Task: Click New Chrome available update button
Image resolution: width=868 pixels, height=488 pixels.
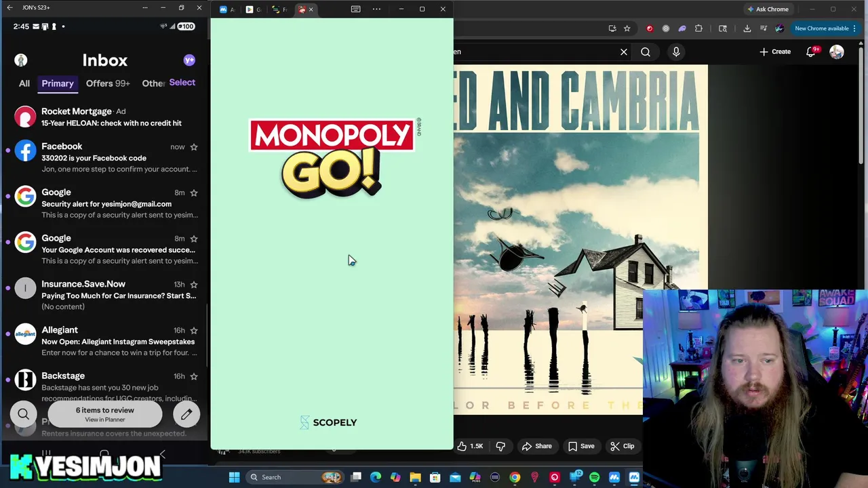Action: (825, 28)
